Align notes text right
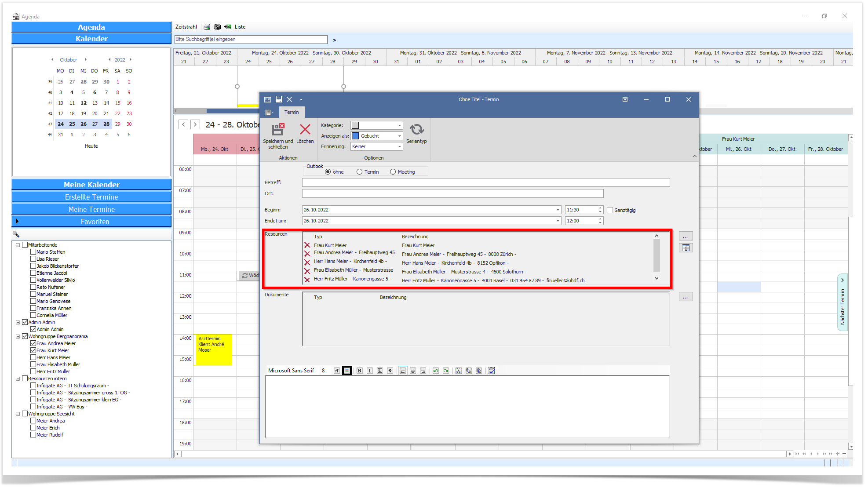868x488 pixels. [x=423, y=371]
